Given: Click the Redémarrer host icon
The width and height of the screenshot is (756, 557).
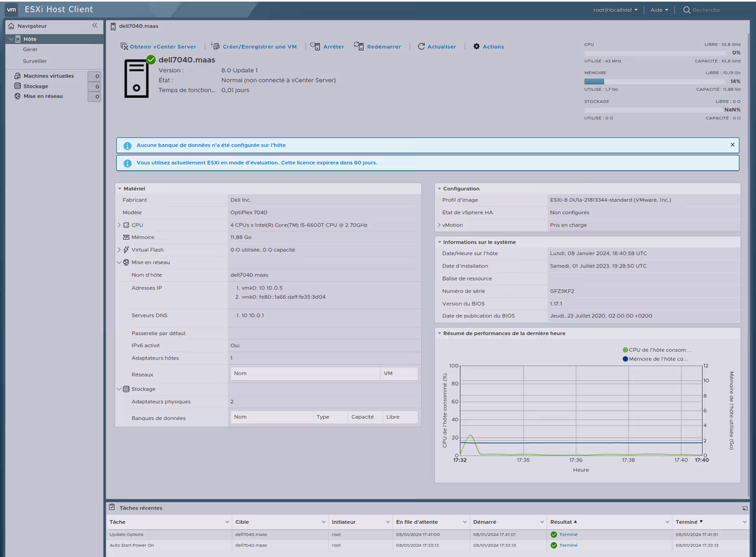Looking at the screenshot, I should click(359, 47).
